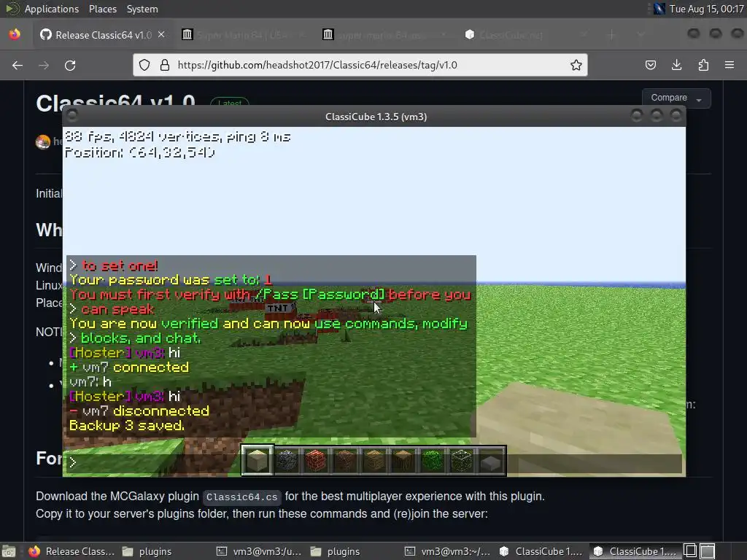The width and height of the screenshot is (747, 560).
Task: Select the glass block in the hotbar
Action: pos(461,461)
